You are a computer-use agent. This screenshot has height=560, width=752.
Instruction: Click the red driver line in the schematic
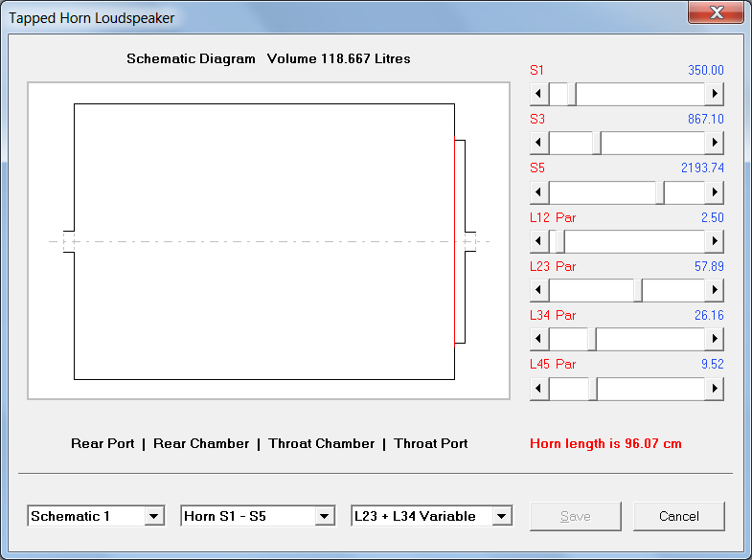click(x=455, y=241)
